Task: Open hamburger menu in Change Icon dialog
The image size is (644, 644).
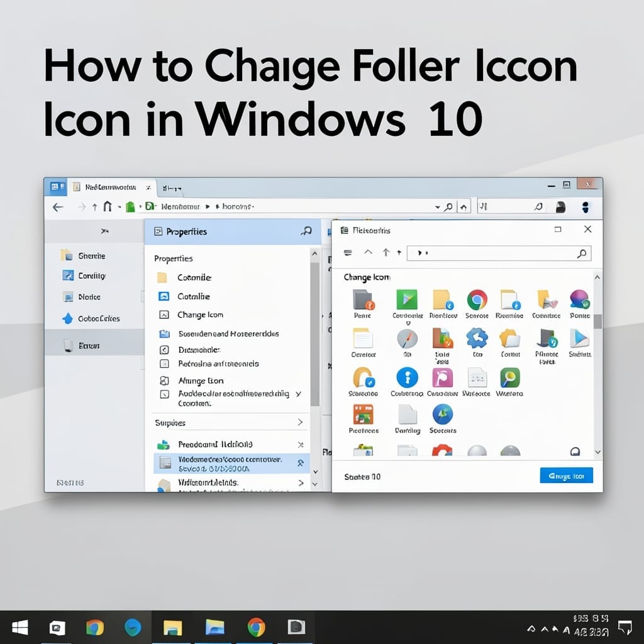Action: click(x=348, y=253)
